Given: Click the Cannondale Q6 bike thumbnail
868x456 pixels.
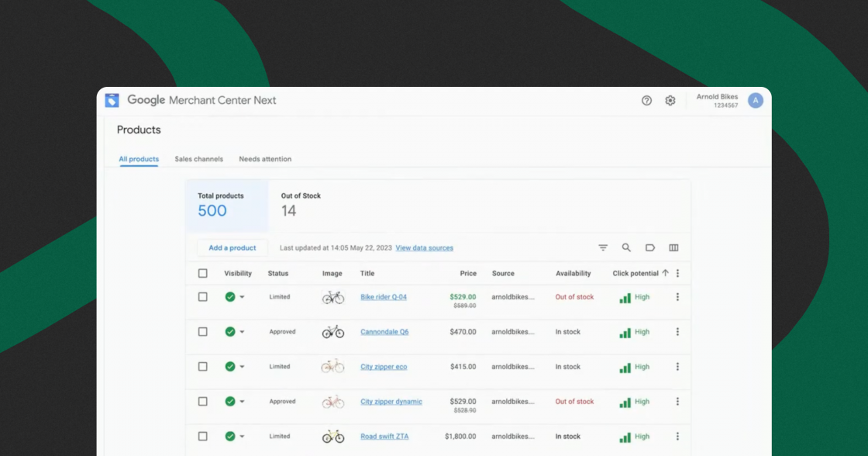Looking at the screenshot, I should pos(333,333).
